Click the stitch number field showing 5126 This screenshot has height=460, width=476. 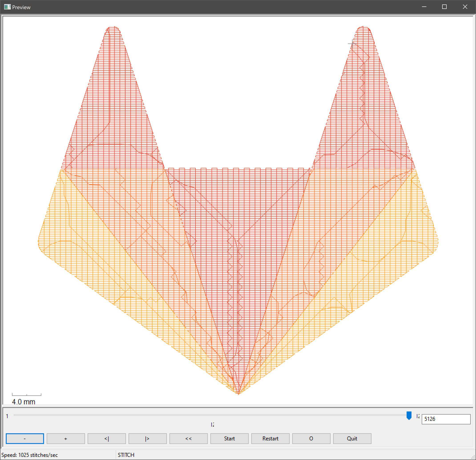[x=446, y=419]
